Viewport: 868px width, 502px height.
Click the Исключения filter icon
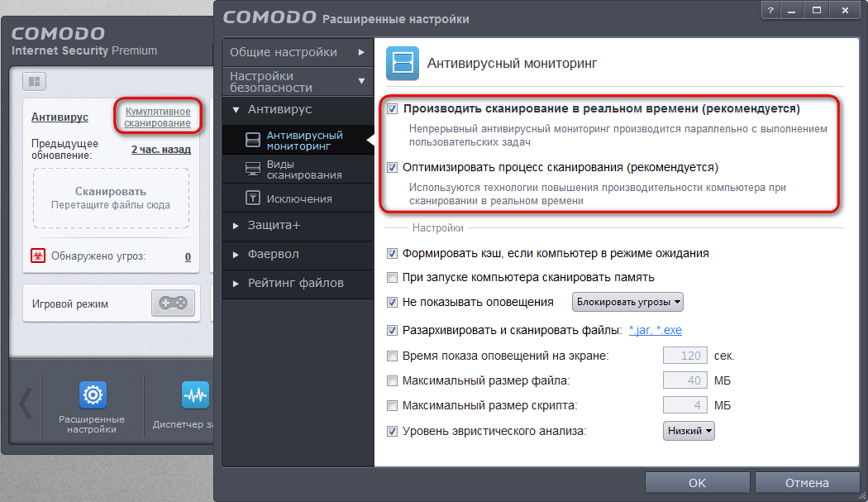252,198
